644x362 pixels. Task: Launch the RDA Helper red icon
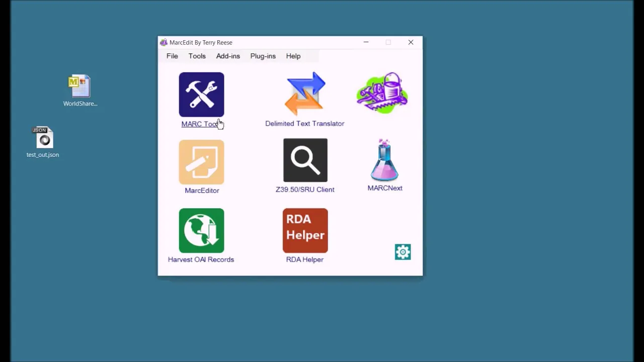[x=305, y=231]
